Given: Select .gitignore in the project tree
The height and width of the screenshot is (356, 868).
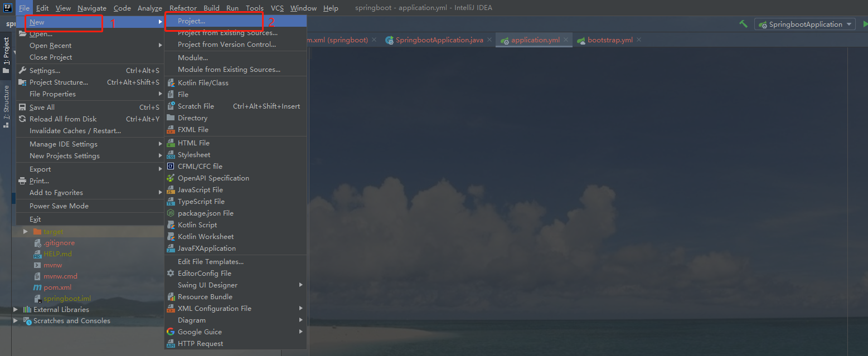Looking at the screenshot, I should (x=59, y=243).
